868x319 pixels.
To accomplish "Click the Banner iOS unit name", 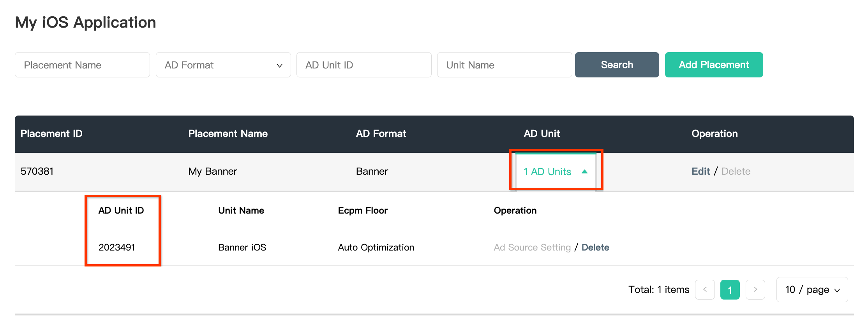I will [x=242, y=247].
